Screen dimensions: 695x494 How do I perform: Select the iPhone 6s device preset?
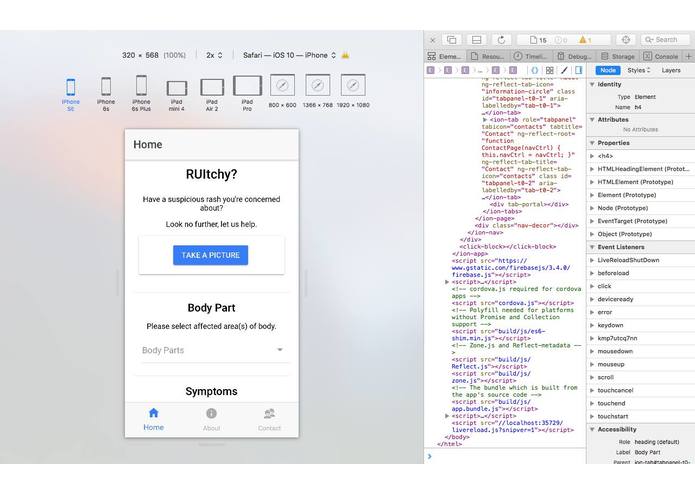[x=105, y=94]
